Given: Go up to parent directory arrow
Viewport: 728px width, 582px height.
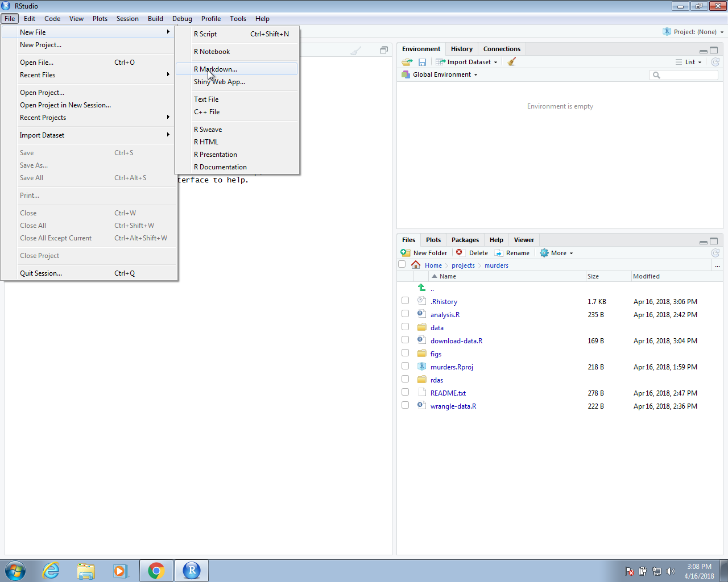Looking at the screenshot, I should (x=421, y=288).
